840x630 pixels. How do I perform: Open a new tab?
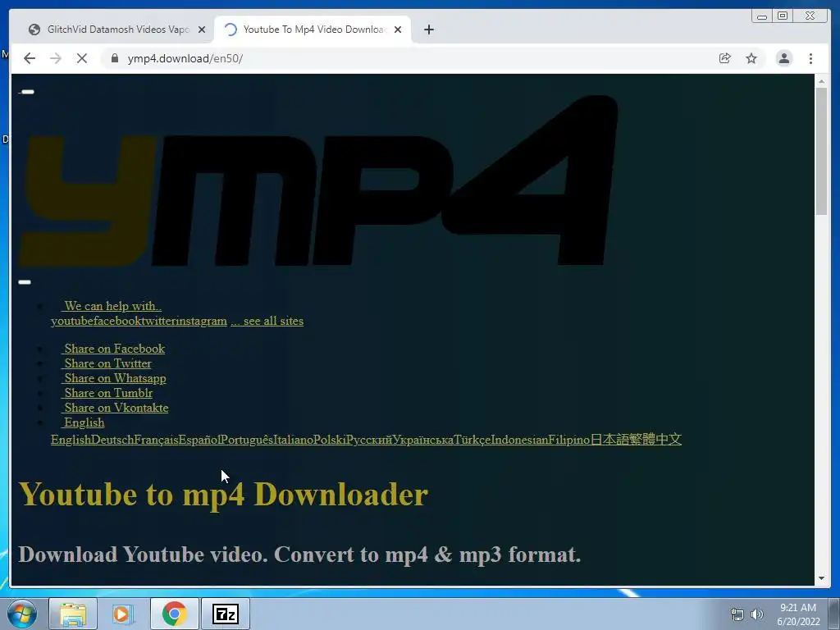[428, 30]
